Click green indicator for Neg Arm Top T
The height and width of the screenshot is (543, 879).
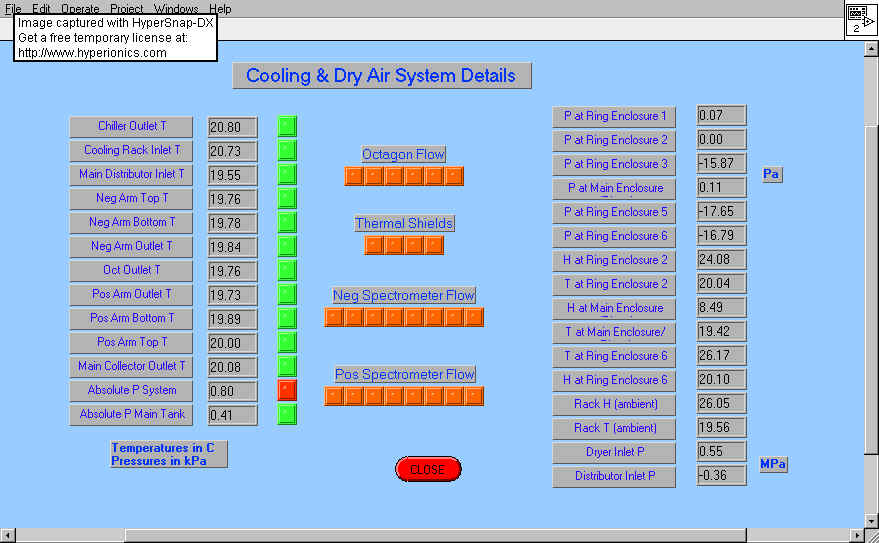(287, 198)
